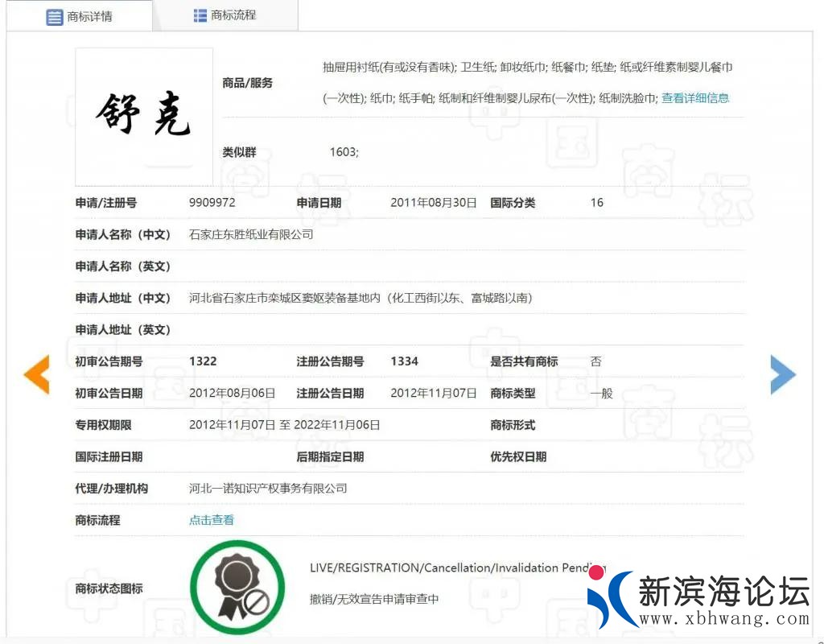Select the applicant name 石家庄东胜纸业有限公司
Screen dimensions: 824x644
coord(253,234)
